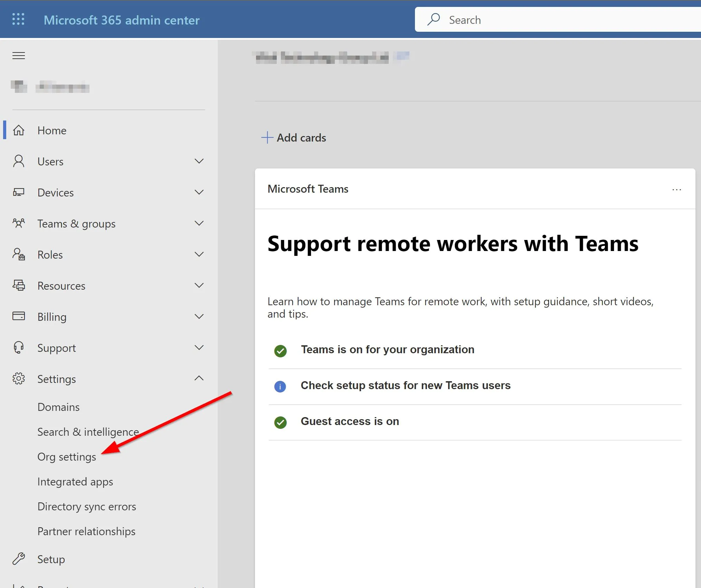The height and width of the screenshot is (588, 701).
Task: Click the Support headset icon
Action: (19, 348)
